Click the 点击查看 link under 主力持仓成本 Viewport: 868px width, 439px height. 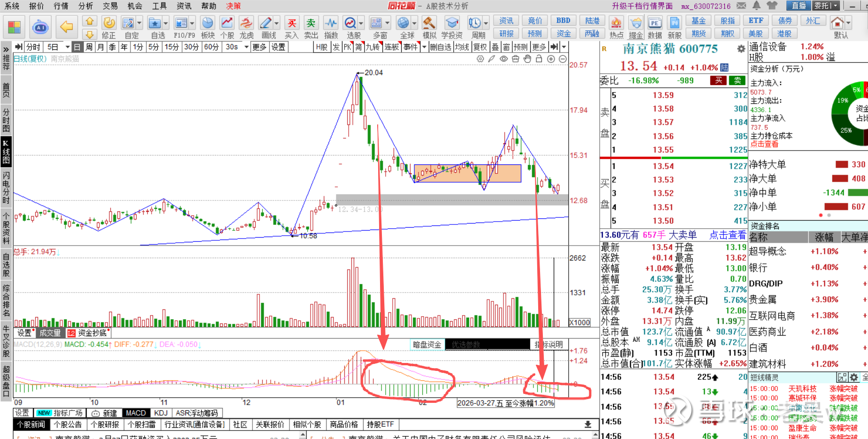coord(764,144)
